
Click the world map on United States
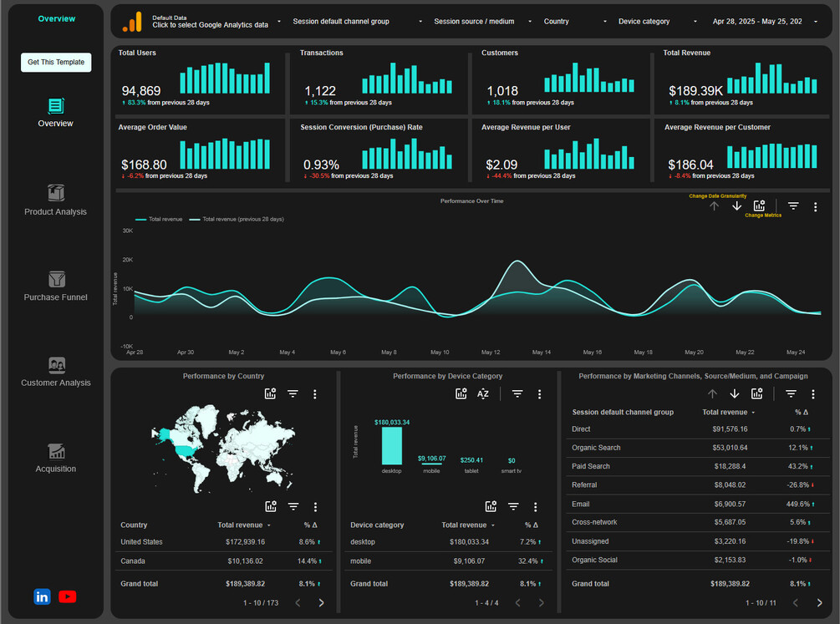coord(186,451)
